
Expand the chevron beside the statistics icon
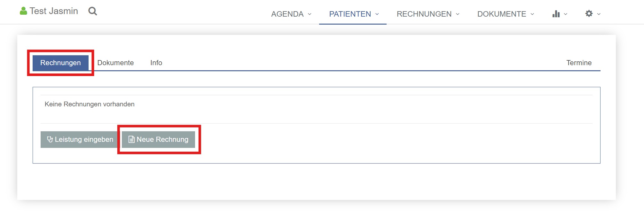pos(566,14)
